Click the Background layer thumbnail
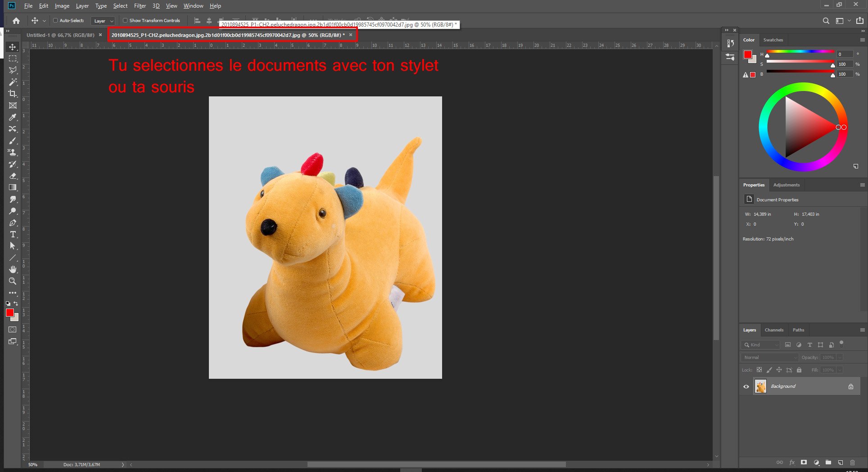This screenshot has height=472, width=868. pos(760,386)
